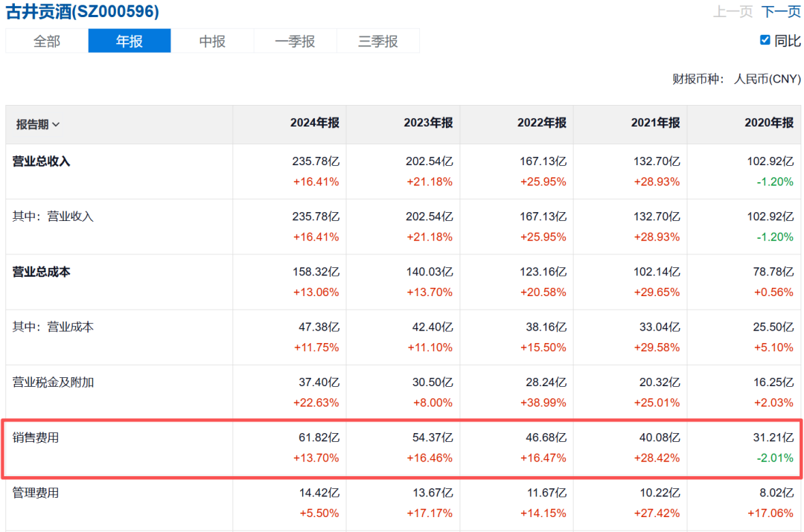
Task: Select the 营业税金及附加 row label
Action: [53, 382]
